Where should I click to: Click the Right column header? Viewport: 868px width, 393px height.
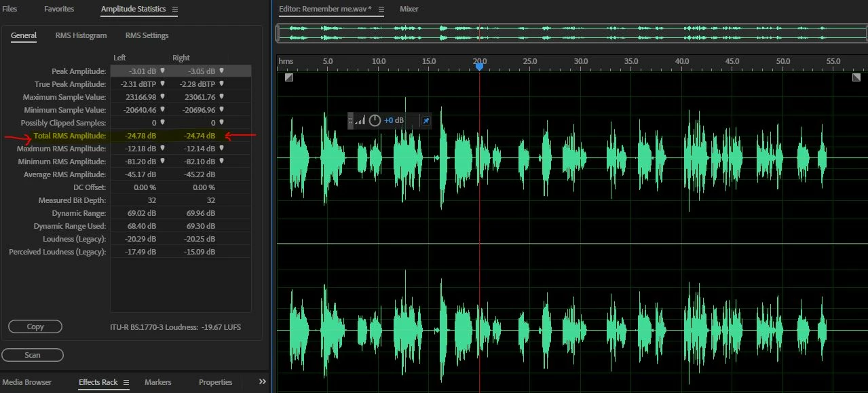click(x=181, y=58)
